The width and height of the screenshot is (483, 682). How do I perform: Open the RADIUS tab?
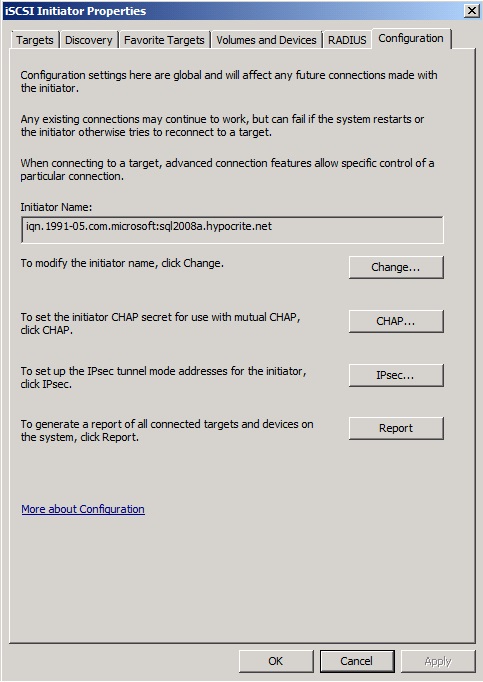347,40
